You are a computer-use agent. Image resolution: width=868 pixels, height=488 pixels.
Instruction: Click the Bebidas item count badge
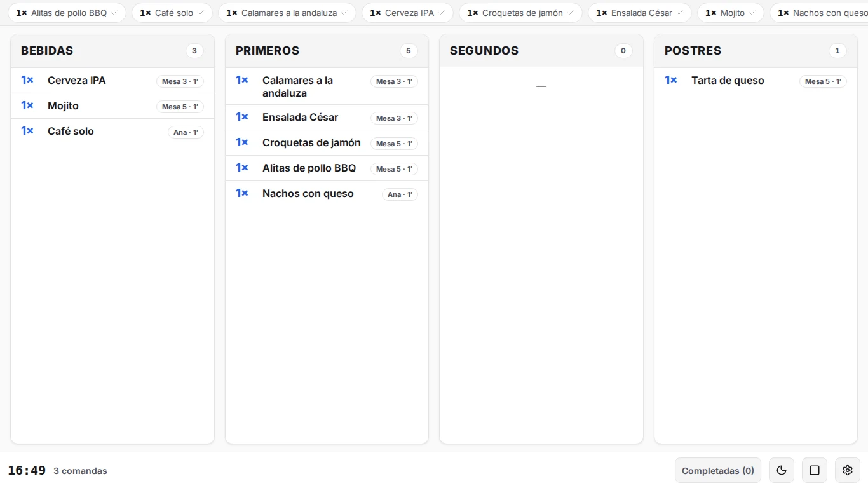click(194, 51)
